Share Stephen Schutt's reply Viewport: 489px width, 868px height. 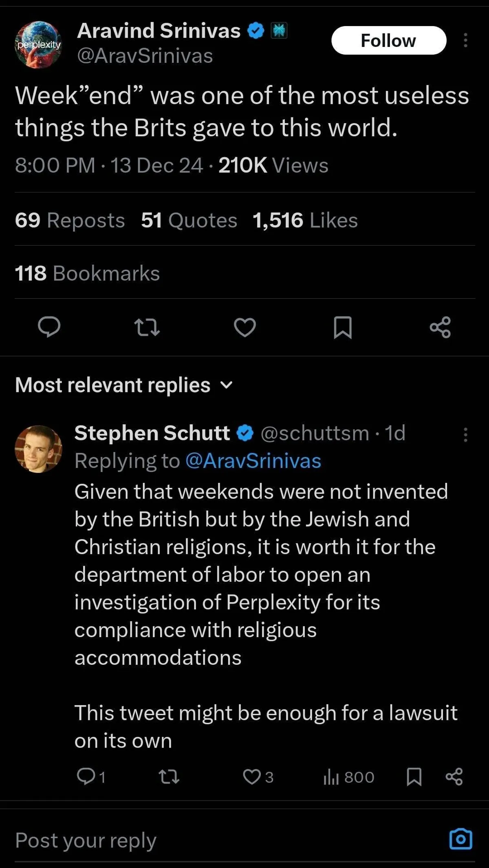click(x=454, y=777)
